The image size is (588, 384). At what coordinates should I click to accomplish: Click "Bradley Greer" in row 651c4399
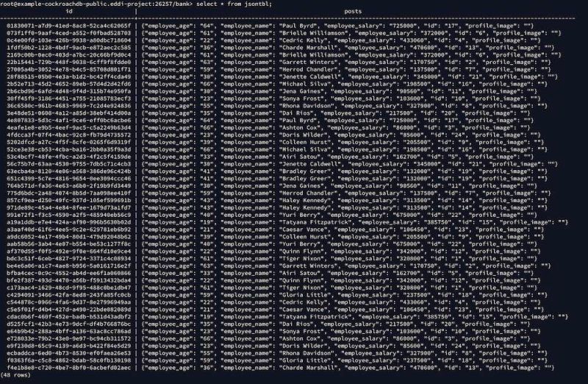click(305, 179)
